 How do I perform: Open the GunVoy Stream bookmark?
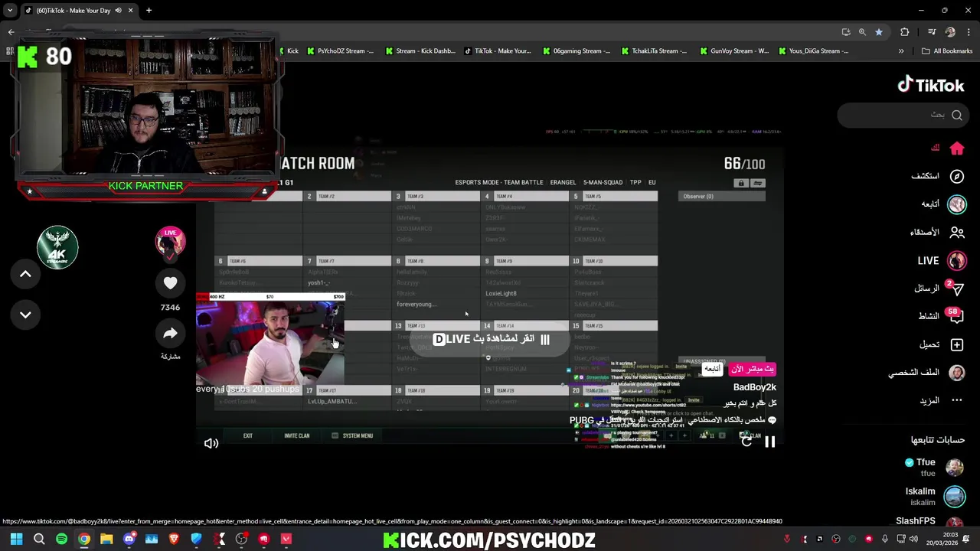tap(733, 51)
